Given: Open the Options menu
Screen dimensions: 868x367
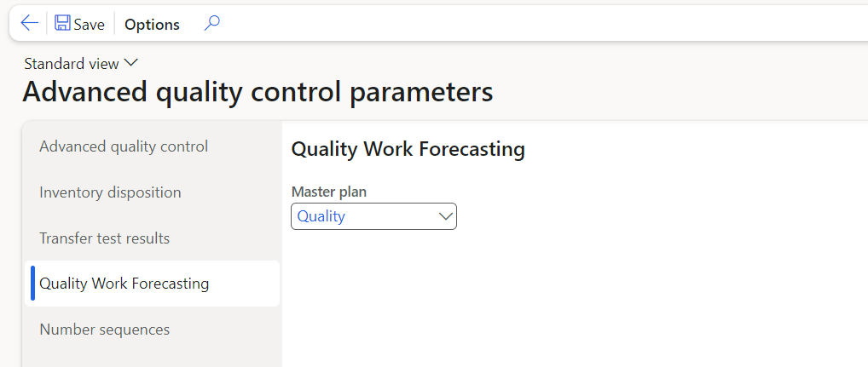Looking at the screenshot, I should click(x=152, y=25).
